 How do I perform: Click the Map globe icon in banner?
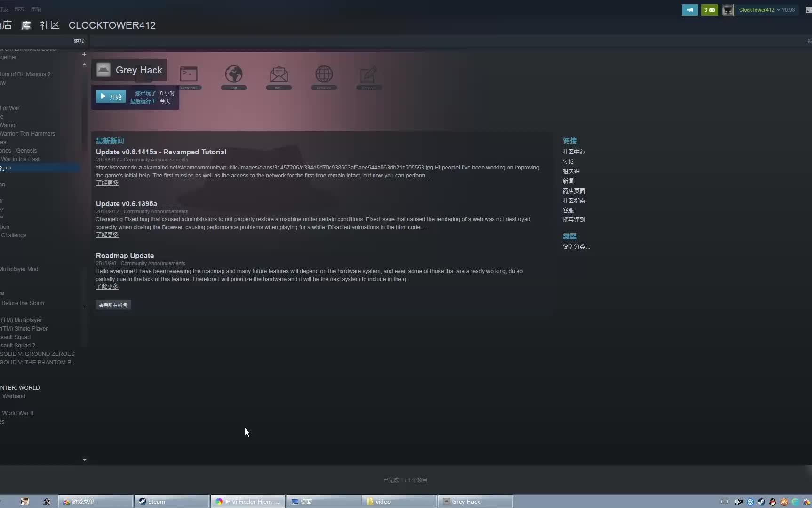coord(234,77)
